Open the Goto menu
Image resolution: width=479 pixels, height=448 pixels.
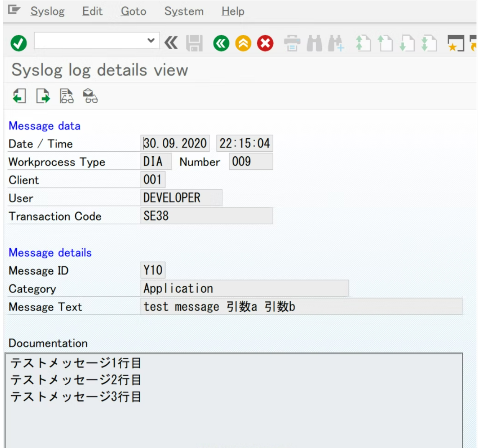(133, 11)
